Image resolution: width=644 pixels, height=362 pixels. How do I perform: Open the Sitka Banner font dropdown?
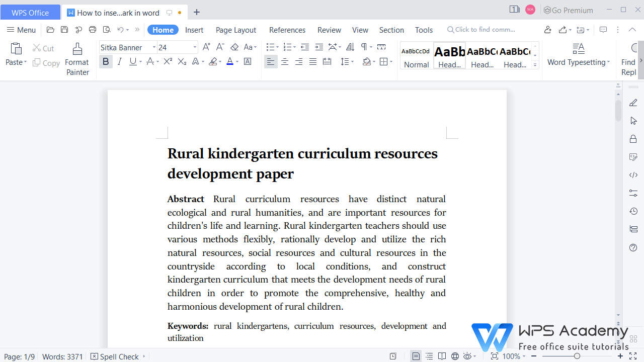(x=154, y=47)
